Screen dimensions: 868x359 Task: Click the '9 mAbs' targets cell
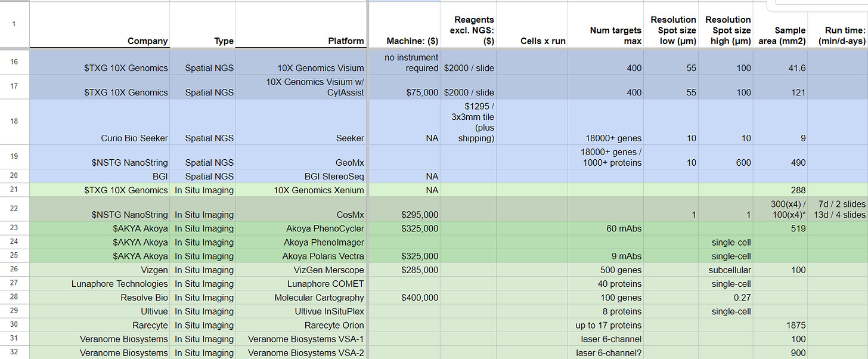(x=606, y=256)
